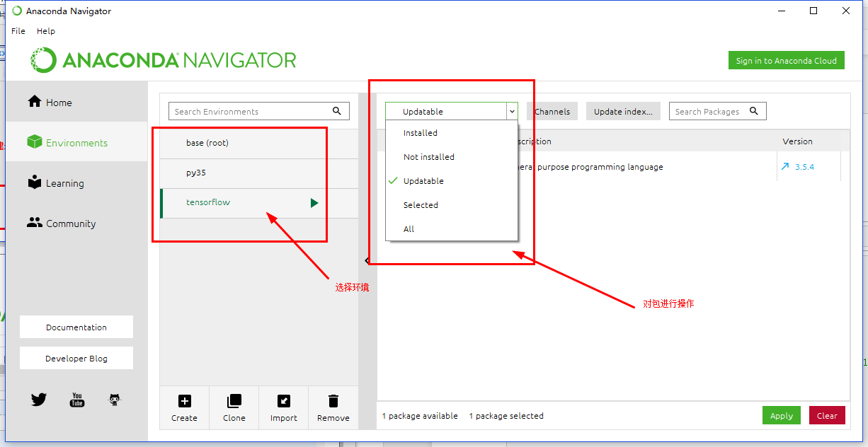The height and width of the screenshot is (447, 868).
Task: Pick the checked Updatable option in list
Action: pyautogui.click(x=452, y=181)
